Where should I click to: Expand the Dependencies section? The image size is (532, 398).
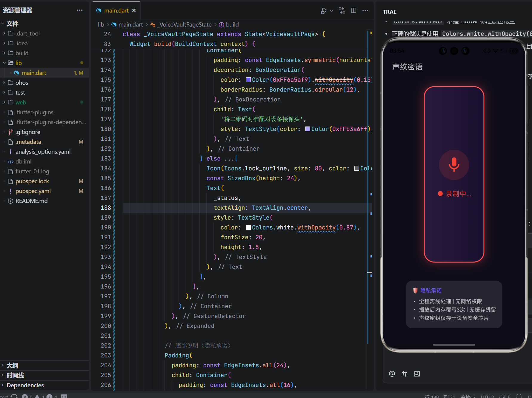tap(44, 385)
